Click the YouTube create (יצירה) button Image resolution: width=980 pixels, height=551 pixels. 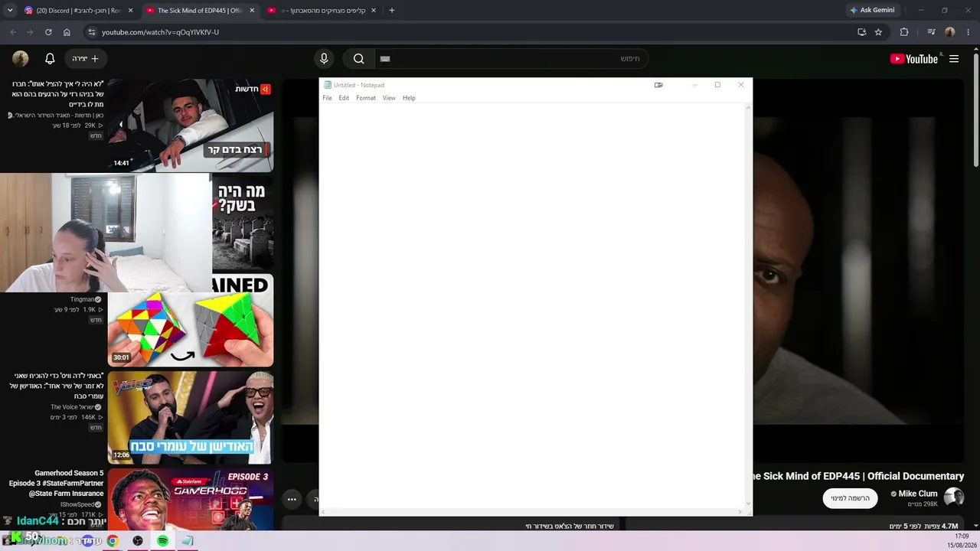coord(86,59)
